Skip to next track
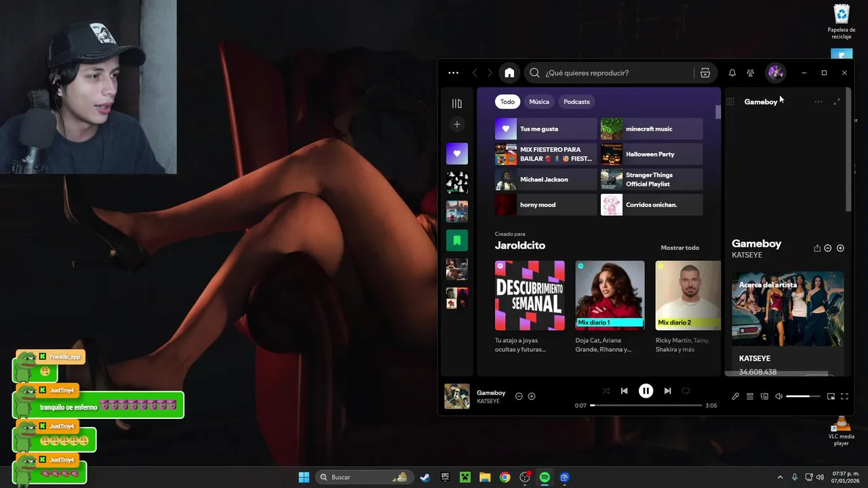 tap(667, 391)
